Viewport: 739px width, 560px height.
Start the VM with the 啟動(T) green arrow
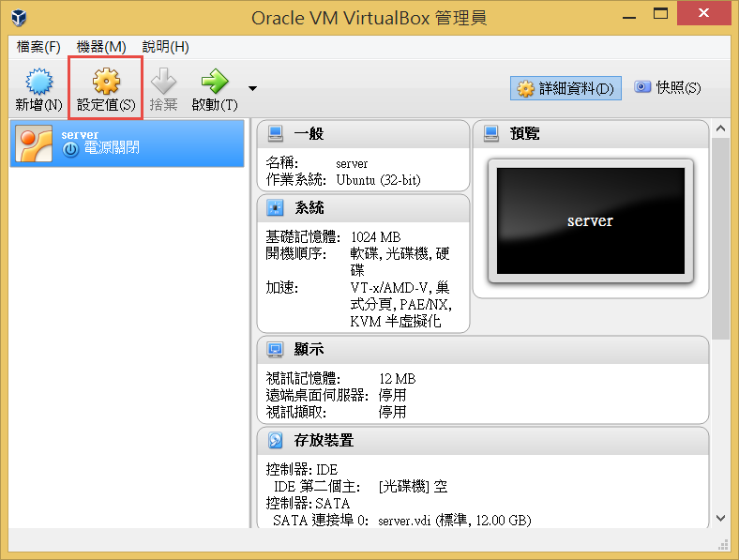215,89
